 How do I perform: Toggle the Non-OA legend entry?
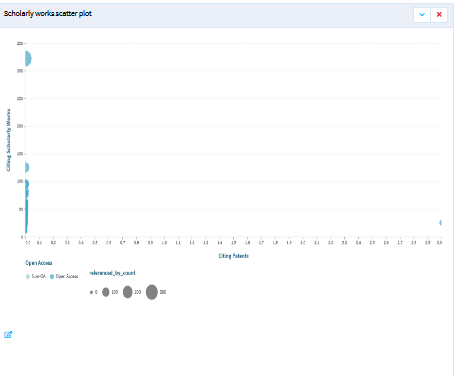click(36, 276)
